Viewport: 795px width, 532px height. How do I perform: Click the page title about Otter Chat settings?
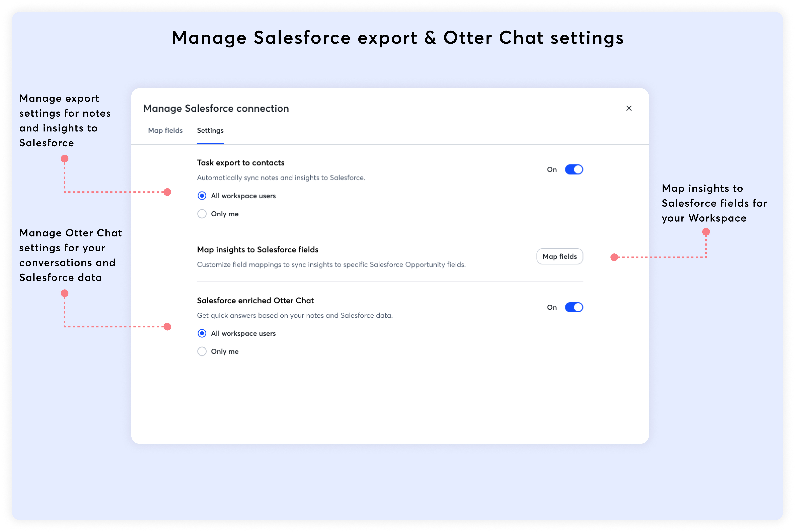click(397, 37)
